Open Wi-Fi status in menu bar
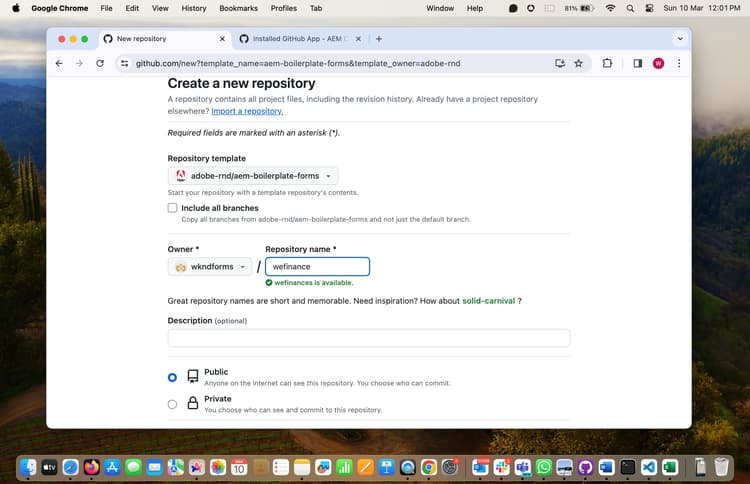Image resolution: width=750 pixels, height=484 pixels. [x=610, y=8]
